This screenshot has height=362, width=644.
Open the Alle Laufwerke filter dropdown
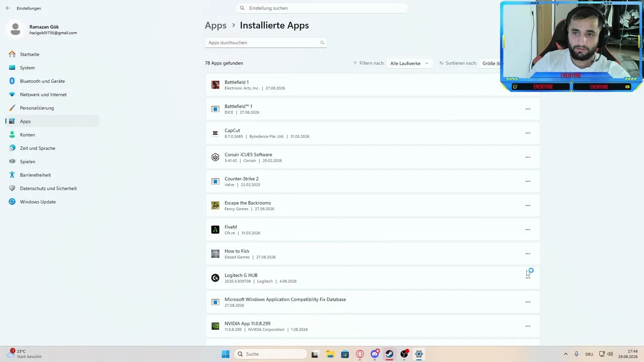click(x=409, y=63)
